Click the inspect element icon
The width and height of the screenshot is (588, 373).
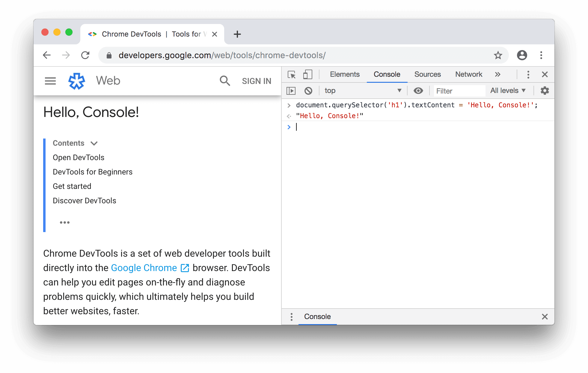291,74
